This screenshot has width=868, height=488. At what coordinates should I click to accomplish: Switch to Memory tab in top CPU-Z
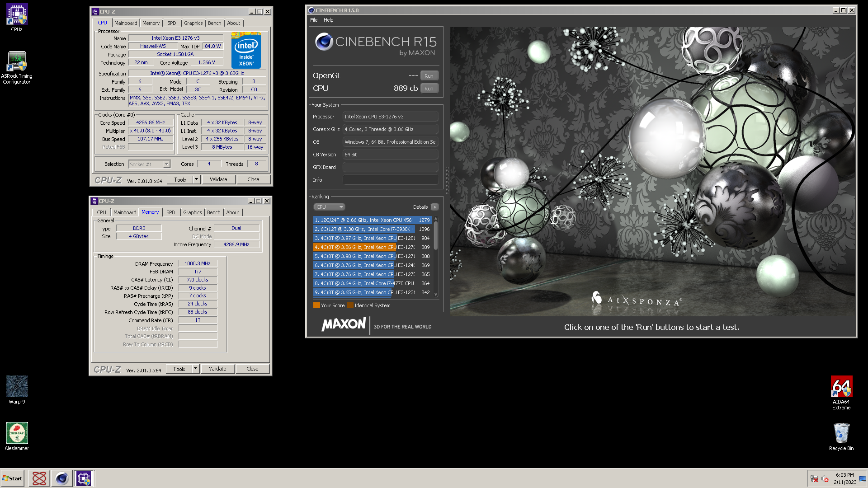151,23
